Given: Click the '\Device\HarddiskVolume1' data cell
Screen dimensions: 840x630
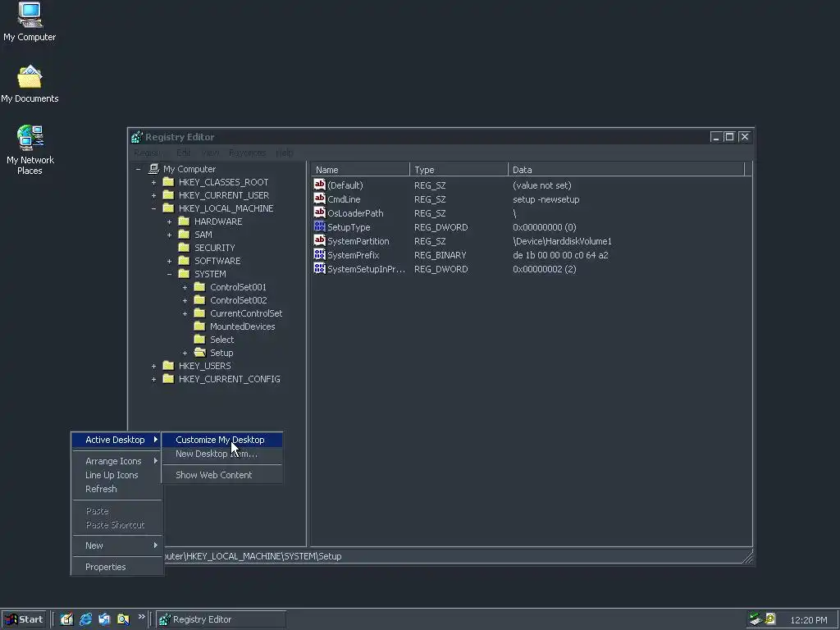Looking at the screenshot, I should pyautogui.click(x=562, y=241).
